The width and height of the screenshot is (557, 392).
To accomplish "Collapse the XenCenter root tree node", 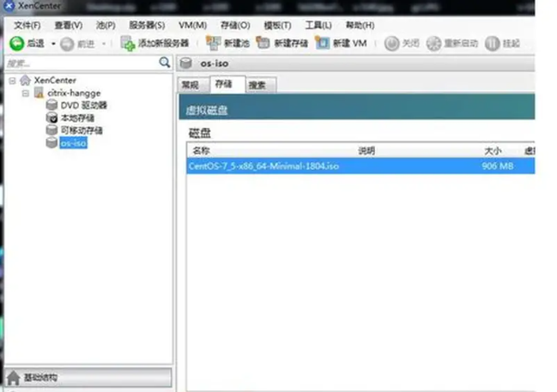I will [11, 80].
